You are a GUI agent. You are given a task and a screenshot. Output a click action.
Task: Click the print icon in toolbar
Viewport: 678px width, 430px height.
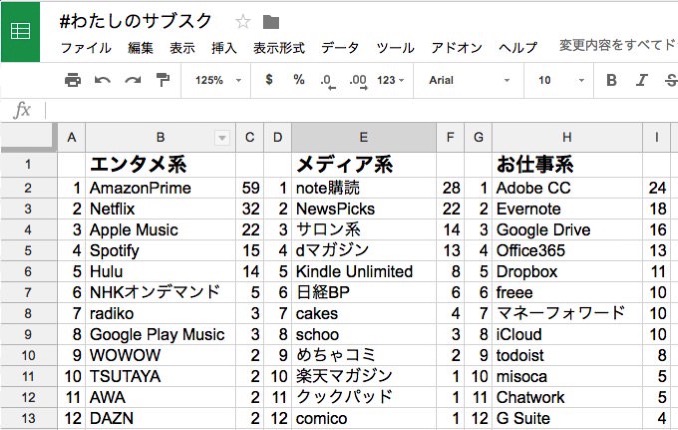point(73,80)
